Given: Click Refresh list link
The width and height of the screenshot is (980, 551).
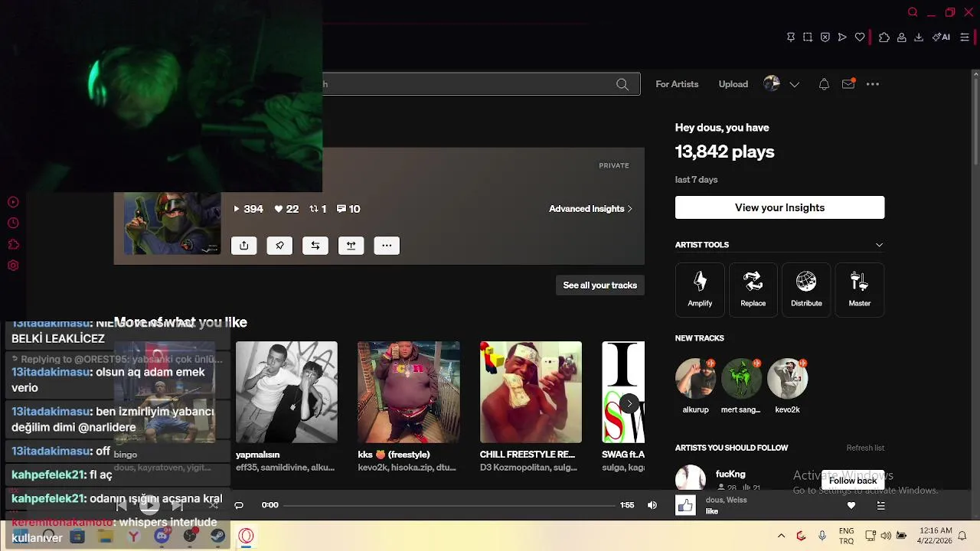Looking at the screenshot, I should click(865, 448).
